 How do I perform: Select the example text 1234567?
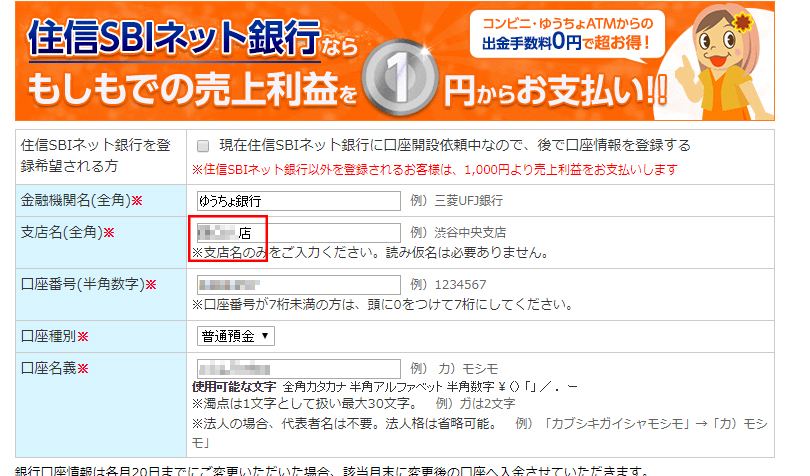click(460, 285)
